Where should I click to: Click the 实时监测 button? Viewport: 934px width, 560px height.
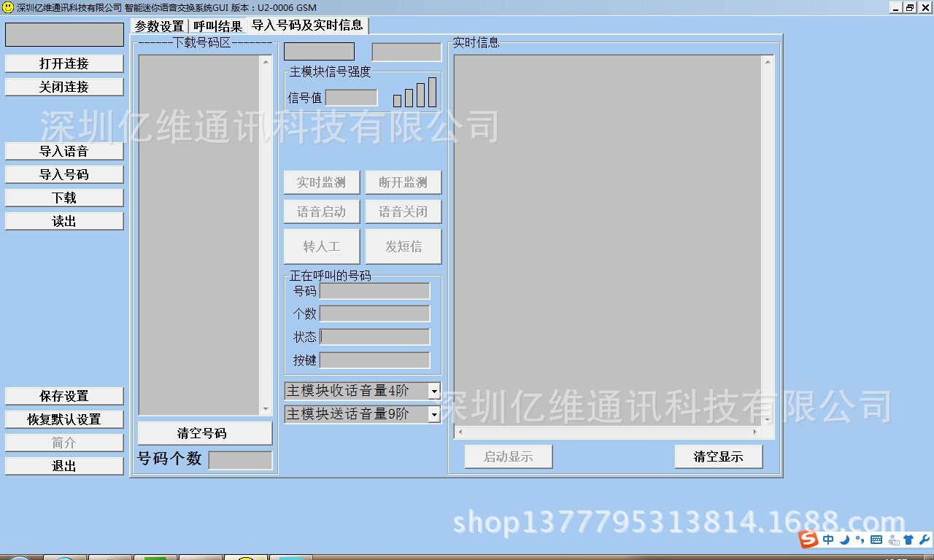(322, 182)
